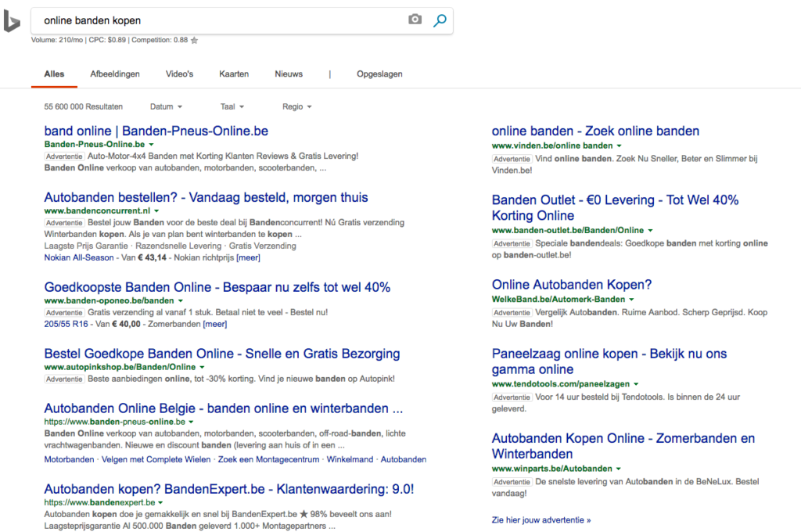Expand arrow next to https://www.banden-pneus-online.be
801x532 pixels.
[191, 422]
